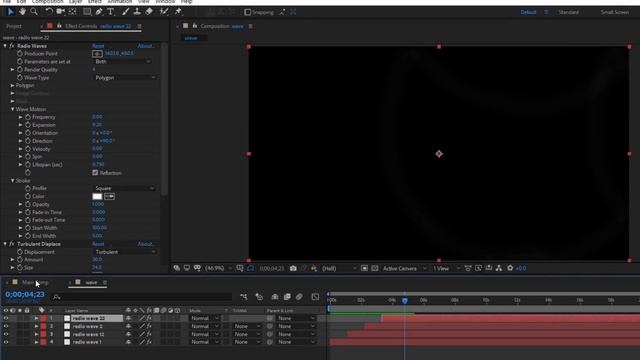Enable motion blur for the timeline
The height and width of the screenshot is (360, 640).
point(299,297)
